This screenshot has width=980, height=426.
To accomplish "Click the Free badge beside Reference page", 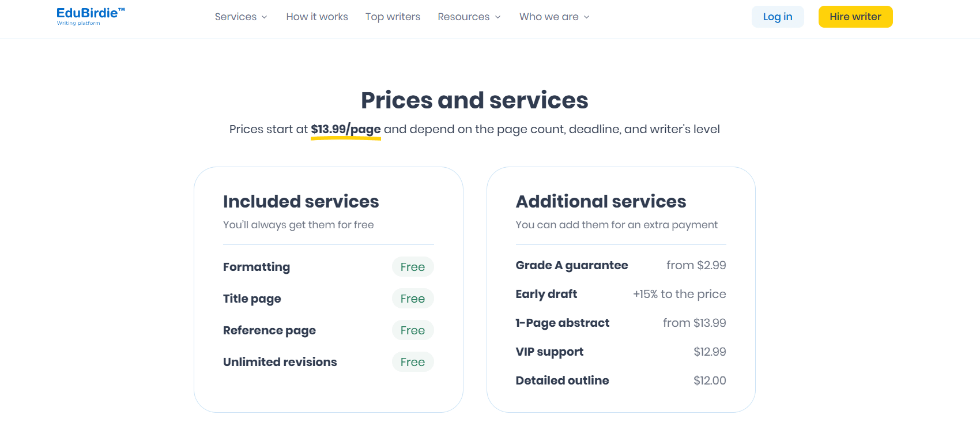I will (x=412, y=330).
